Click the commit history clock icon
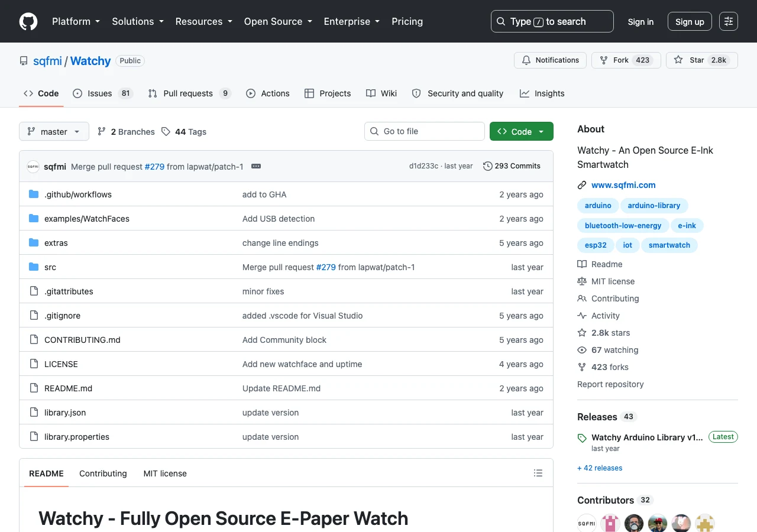The image size is (757, 532). pos(488,166)
